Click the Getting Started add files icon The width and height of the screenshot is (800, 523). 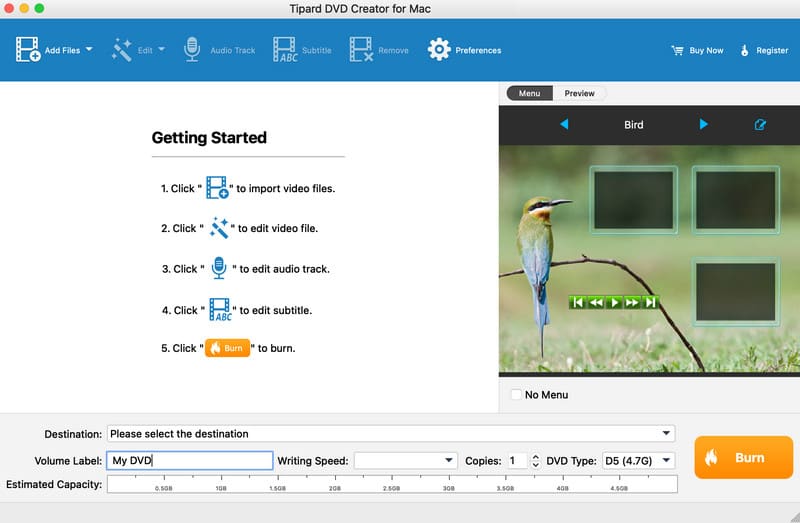point(217,188)
